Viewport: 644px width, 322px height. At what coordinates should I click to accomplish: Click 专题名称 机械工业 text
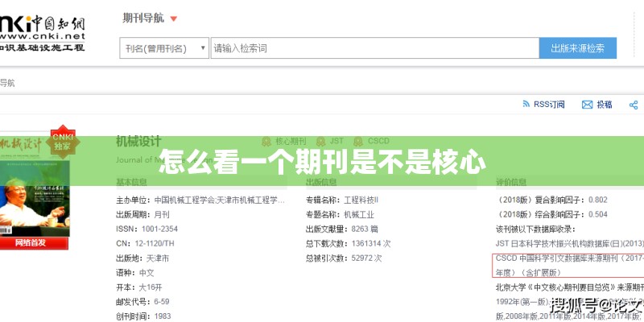pyautogui.click(x=340, y=215)
